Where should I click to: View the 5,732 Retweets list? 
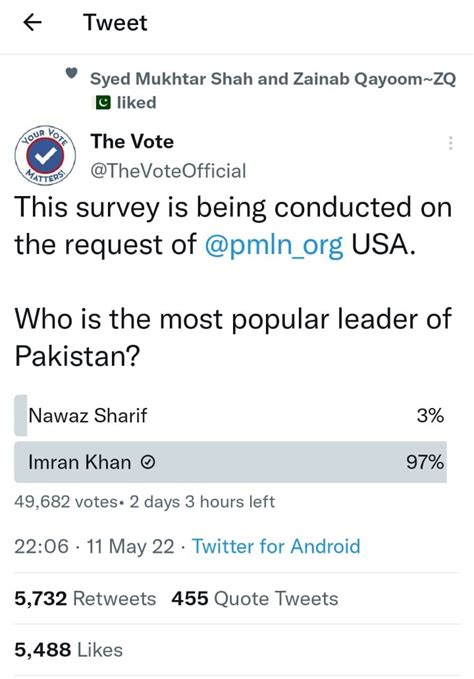(85, 598)
